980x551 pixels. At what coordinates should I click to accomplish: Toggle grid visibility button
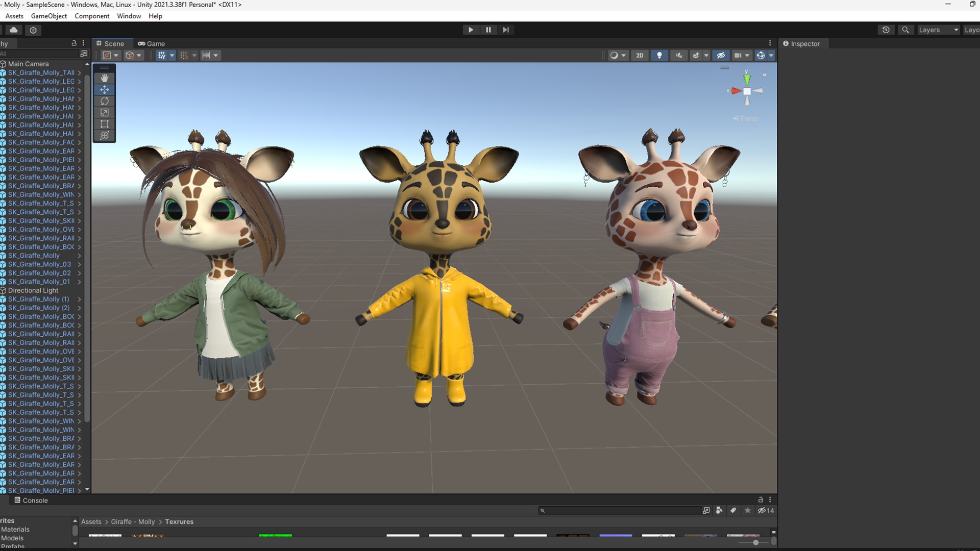point(161,55)
